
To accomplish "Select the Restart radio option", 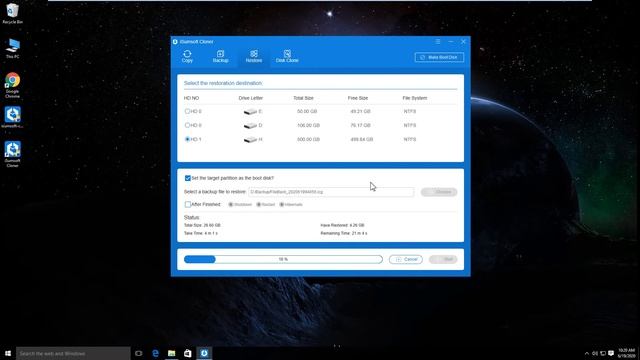I will coord(258,204).
